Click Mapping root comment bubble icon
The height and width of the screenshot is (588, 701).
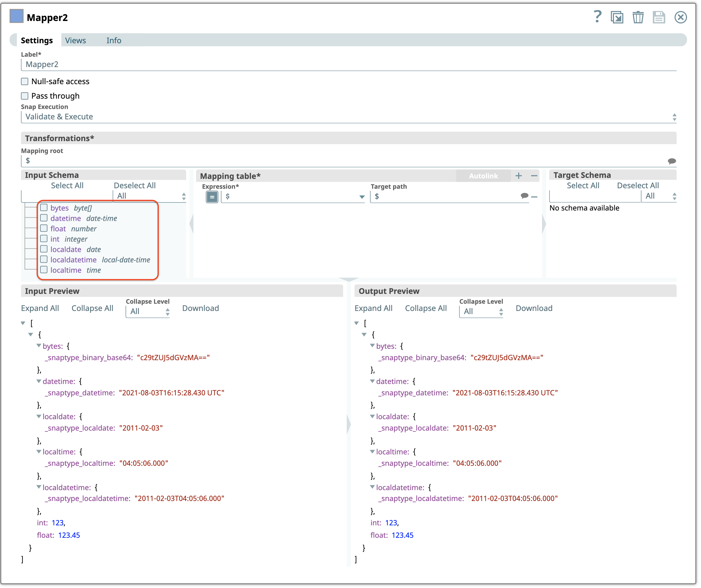point(672,161)
